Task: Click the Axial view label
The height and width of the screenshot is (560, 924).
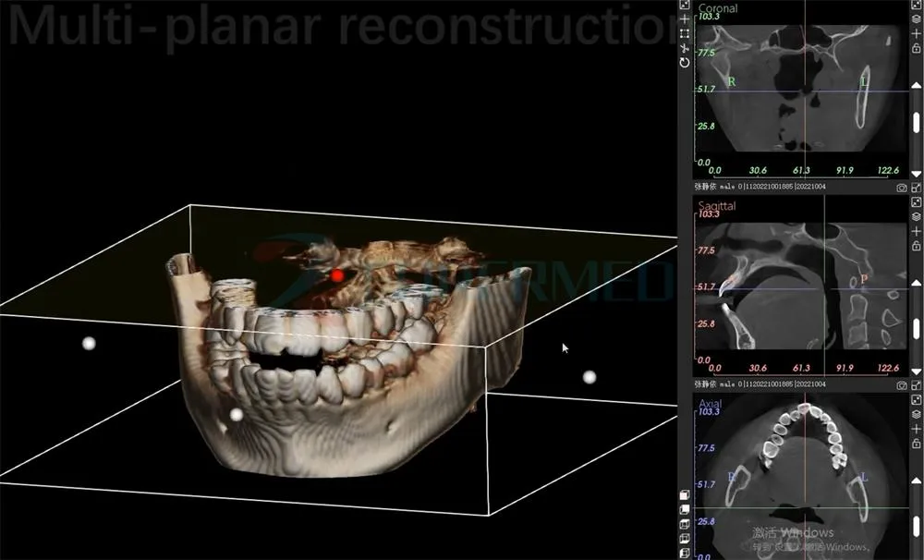Action: (x=710, y=404)
